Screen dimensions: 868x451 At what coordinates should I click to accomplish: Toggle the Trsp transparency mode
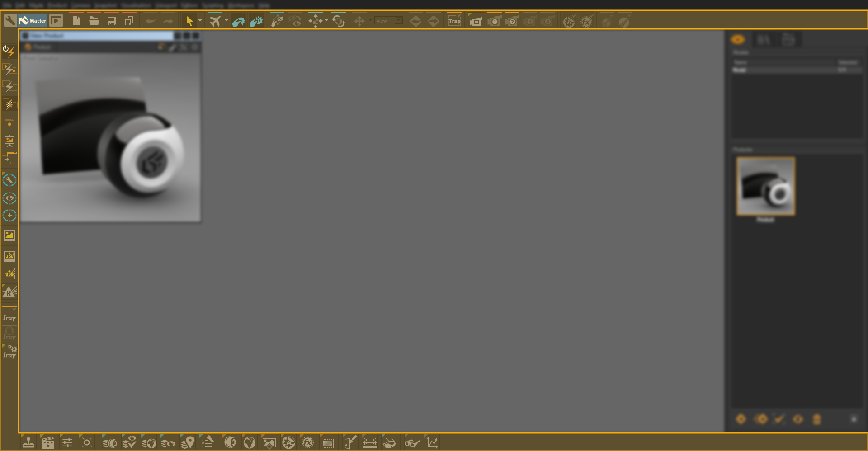[454, 20]
